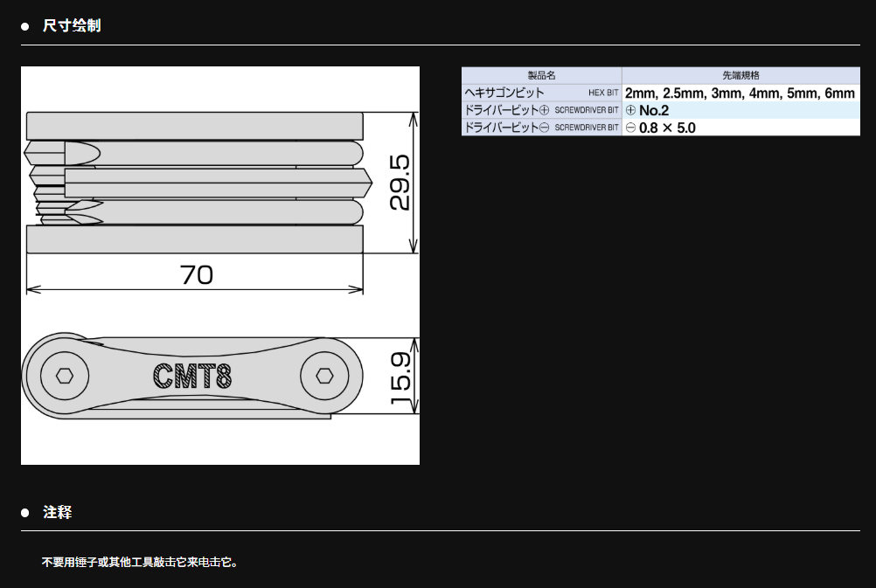Select the ヘキサゴンビット row name

[x=504, y=93]
